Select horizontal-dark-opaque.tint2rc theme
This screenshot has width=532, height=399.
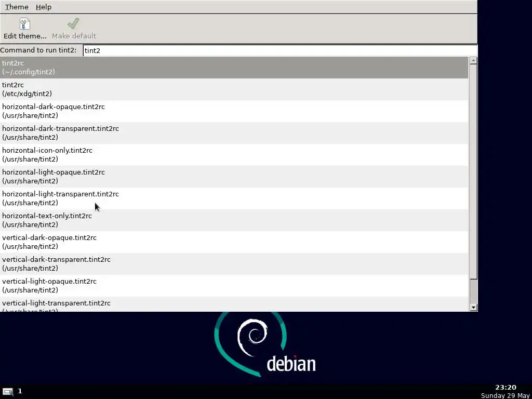pyautogui.click(x=234, y=111)
